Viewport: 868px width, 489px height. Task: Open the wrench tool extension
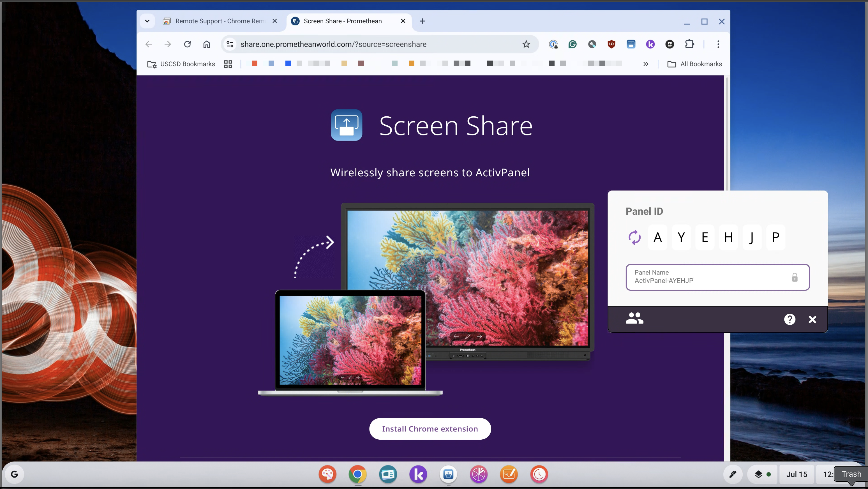(x=592, y=44)
